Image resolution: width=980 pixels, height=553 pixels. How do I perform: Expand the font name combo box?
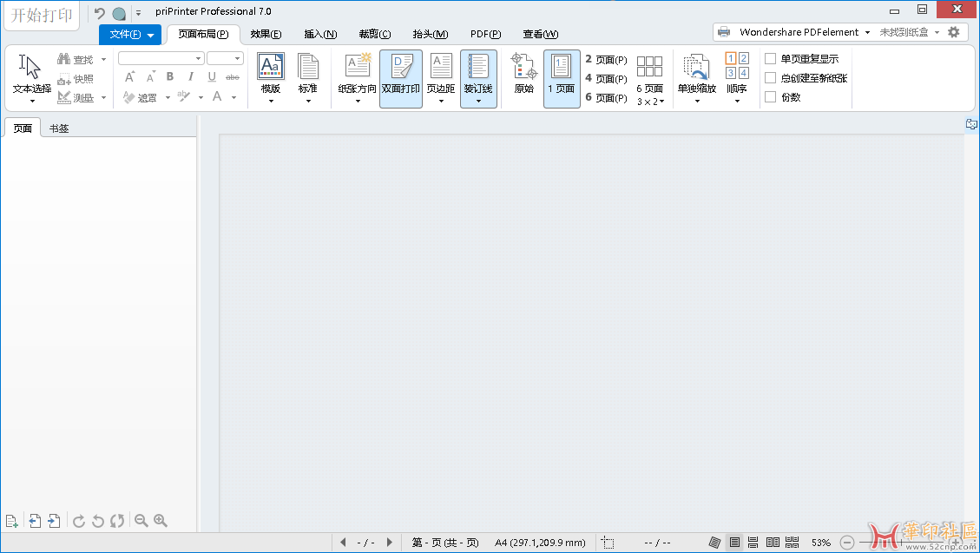point(199,58)
